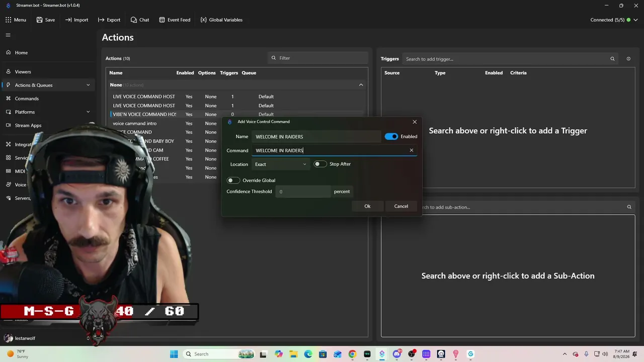Open Microsoft Edge from the taskbar
The image size is (644, 362).
[x=308, y=354]
